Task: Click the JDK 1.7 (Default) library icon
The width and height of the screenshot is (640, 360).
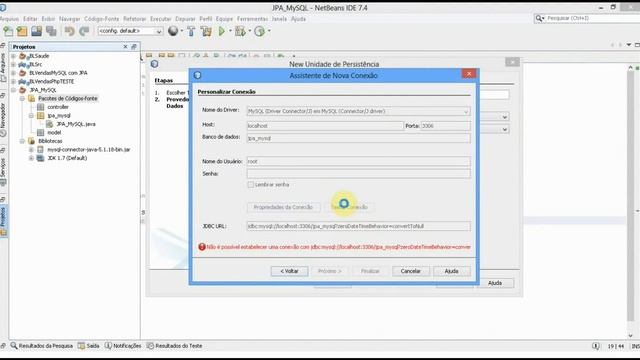Action: (x=40, y=158)
